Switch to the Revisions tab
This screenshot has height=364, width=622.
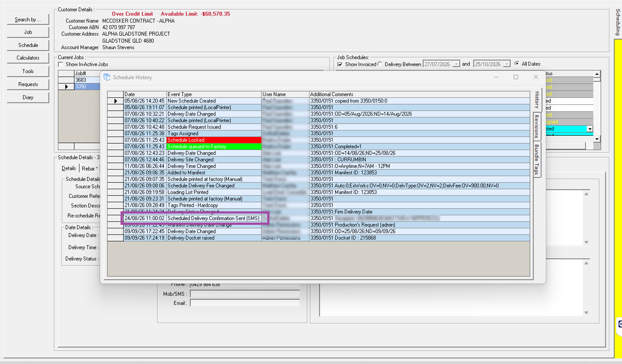click(x=537, y=126)
